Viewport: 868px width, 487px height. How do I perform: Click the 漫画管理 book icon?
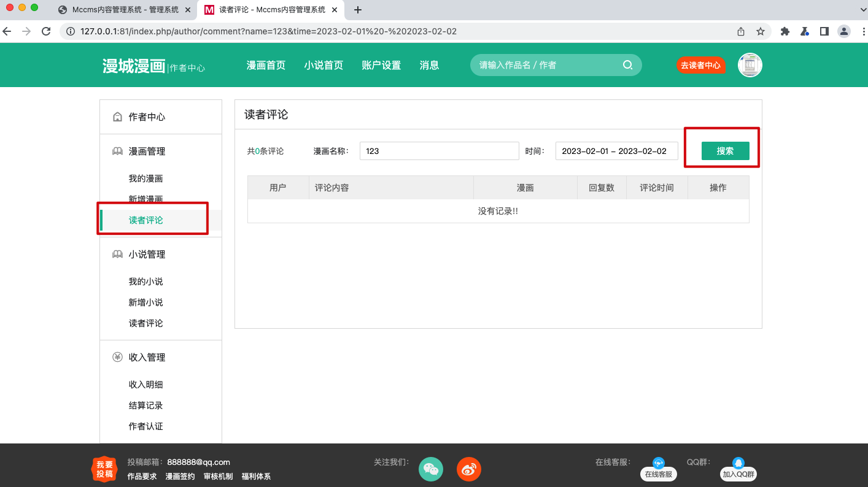(117, 151)
